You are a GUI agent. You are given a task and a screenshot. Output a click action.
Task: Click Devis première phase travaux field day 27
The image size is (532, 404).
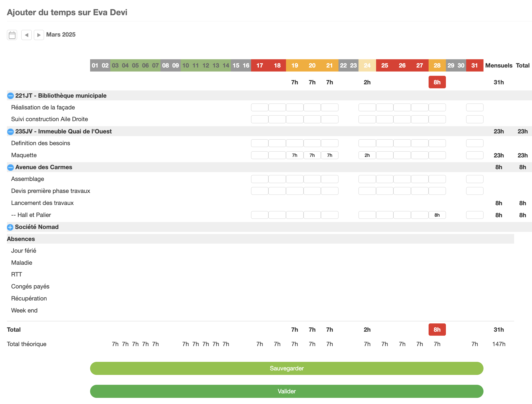[420, 191]
